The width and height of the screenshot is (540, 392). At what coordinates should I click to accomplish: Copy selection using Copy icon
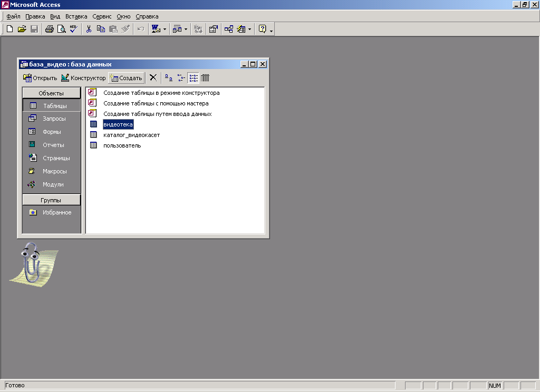(x=101, y=29)
